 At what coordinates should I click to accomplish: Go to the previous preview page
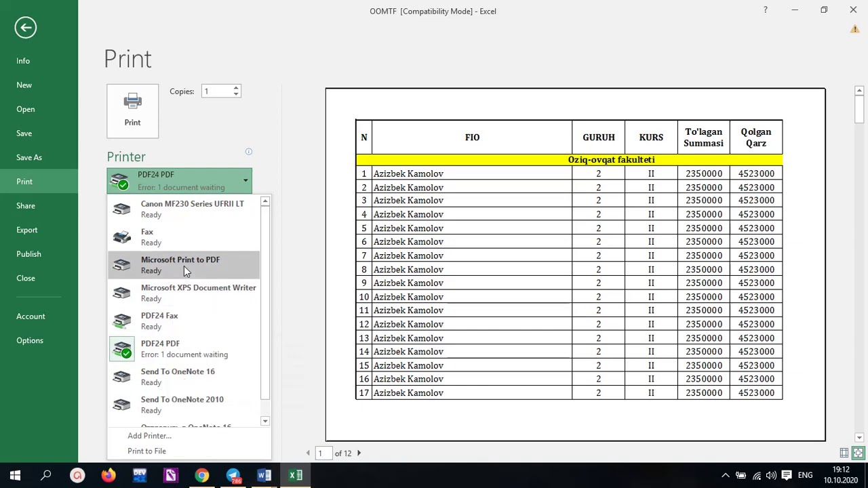[x=308, y=453]
